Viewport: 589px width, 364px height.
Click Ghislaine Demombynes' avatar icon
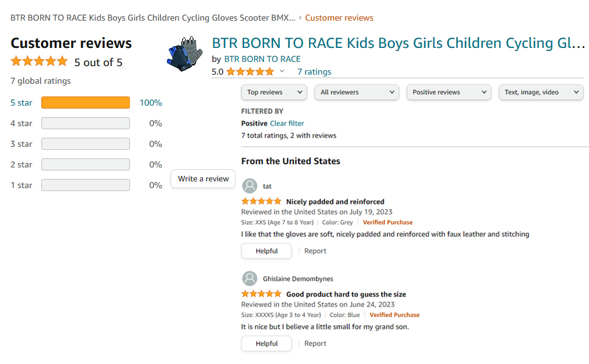pyautogui.click(x=249, y=279)
